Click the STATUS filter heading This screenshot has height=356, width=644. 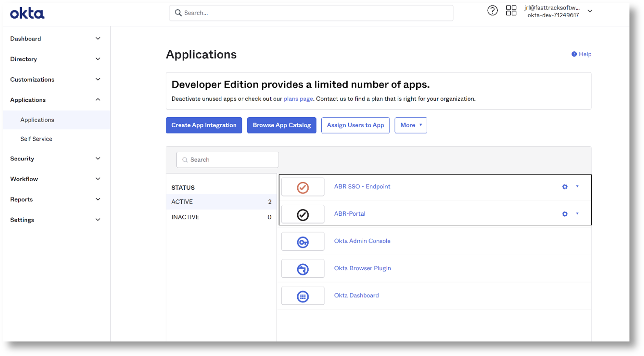pos(183,188)
